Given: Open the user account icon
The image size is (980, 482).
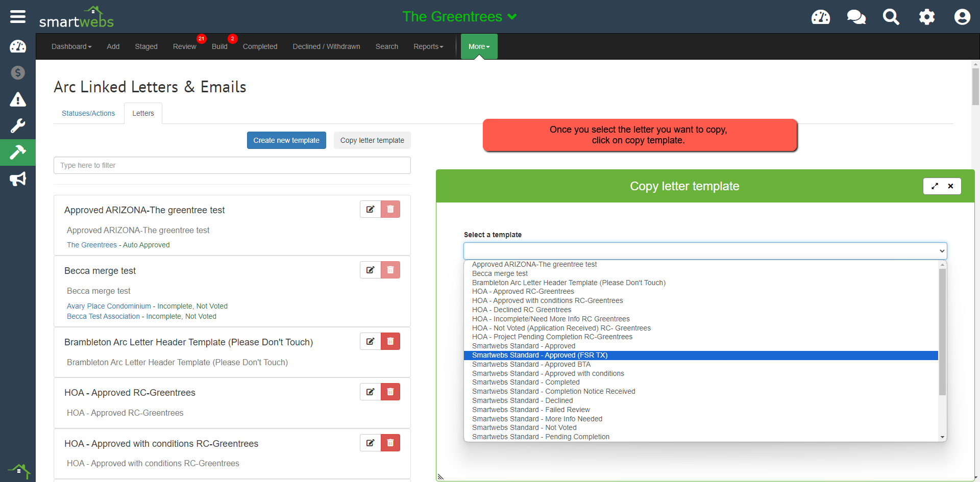Looking at the screenshot, I should click(x=962, y=17).
